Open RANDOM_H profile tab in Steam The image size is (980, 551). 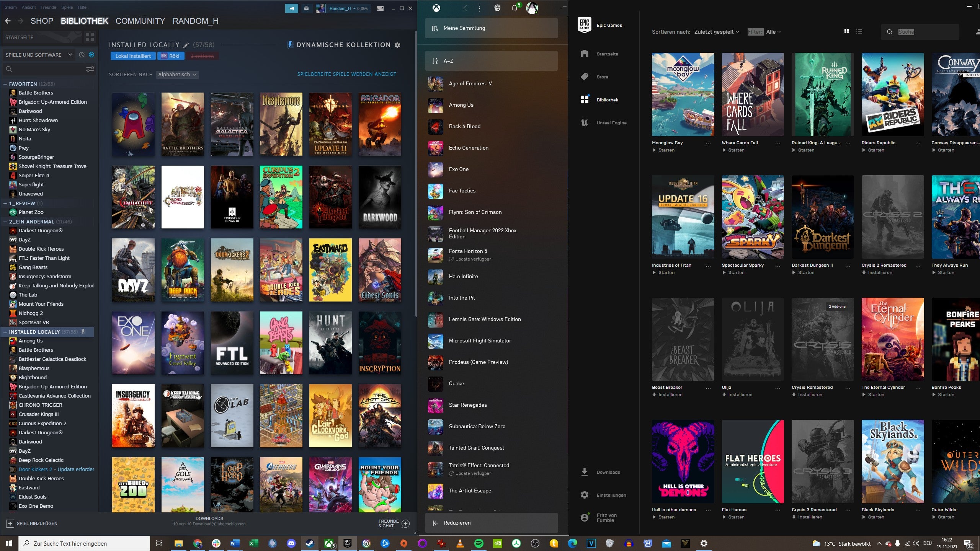(195, 21)
